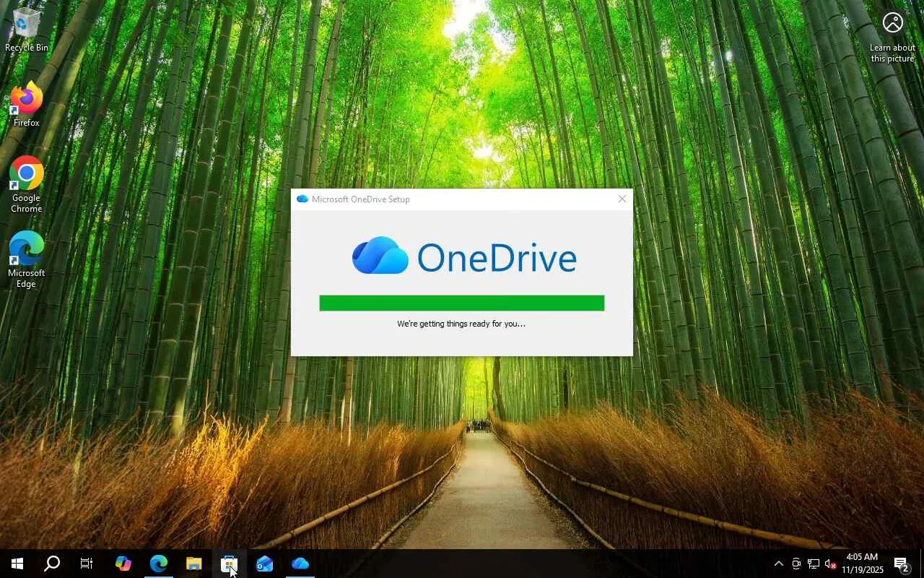Click the Show desktop strip
This screenshot has height=578, width=924.
click(921, 564)
